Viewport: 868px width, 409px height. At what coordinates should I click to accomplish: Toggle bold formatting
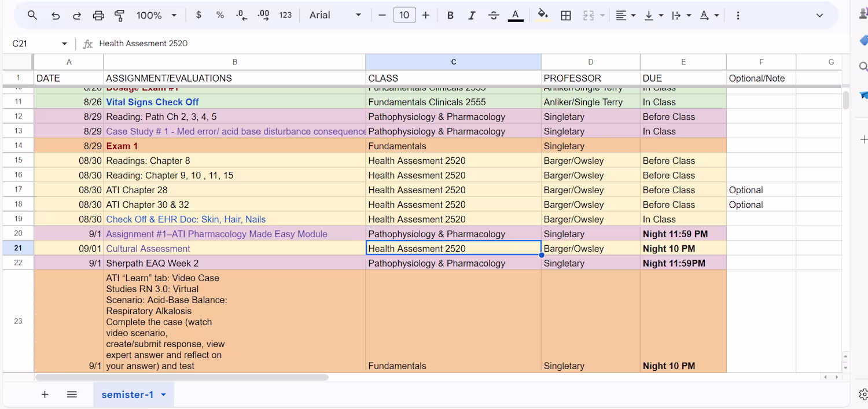click(450, 15)
